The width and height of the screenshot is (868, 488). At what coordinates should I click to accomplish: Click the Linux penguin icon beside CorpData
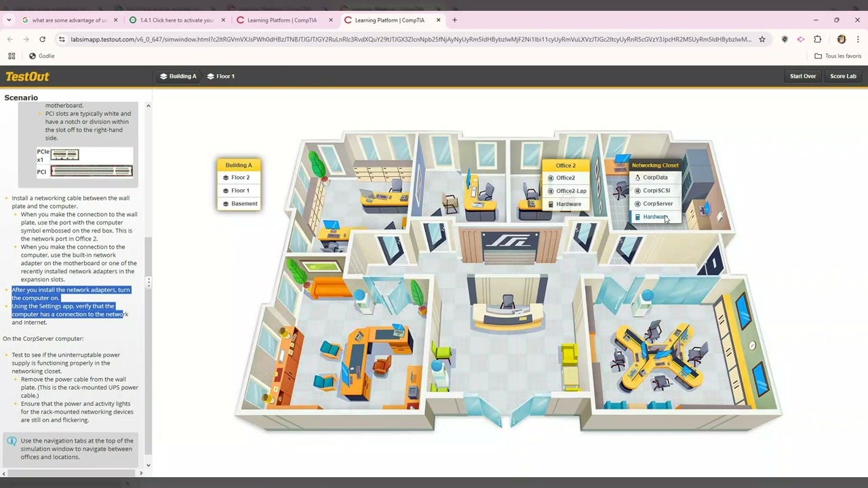(637, 178)
